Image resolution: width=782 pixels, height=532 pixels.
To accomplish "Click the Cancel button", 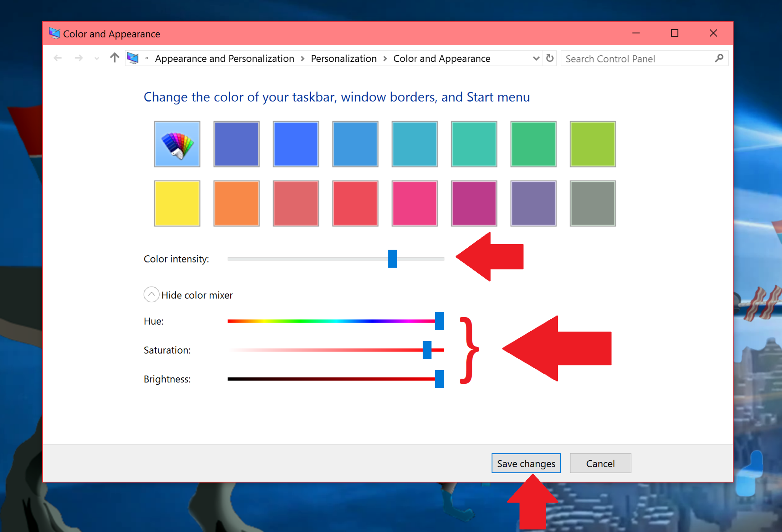I will (598, 464).
